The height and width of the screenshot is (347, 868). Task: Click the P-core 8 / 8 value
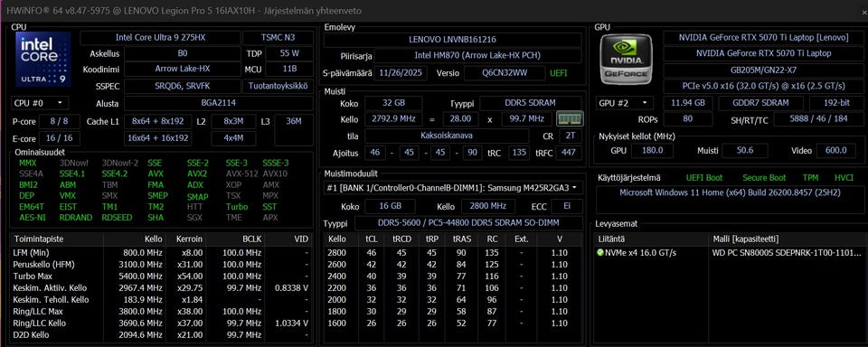(60, 122)
